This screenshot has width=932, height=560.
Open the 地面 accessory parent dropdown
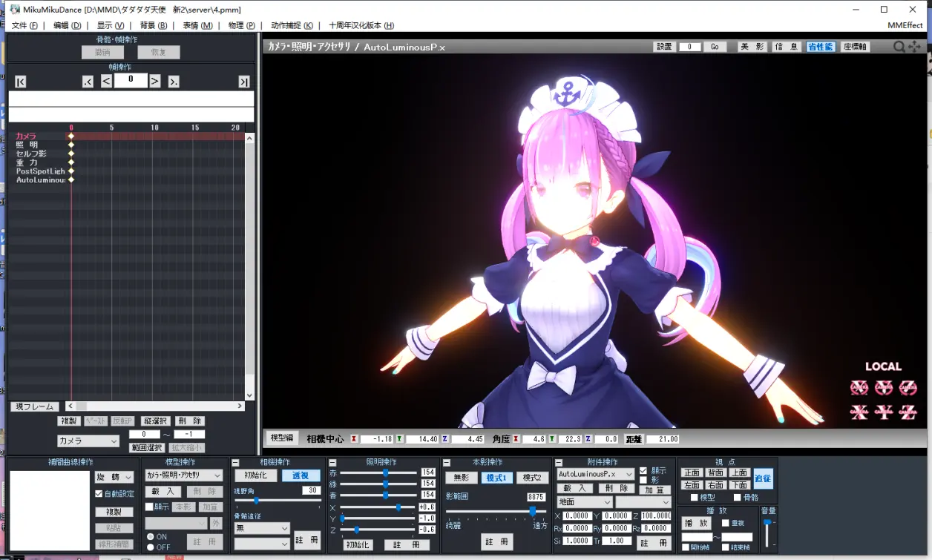(x=585, y=502)
